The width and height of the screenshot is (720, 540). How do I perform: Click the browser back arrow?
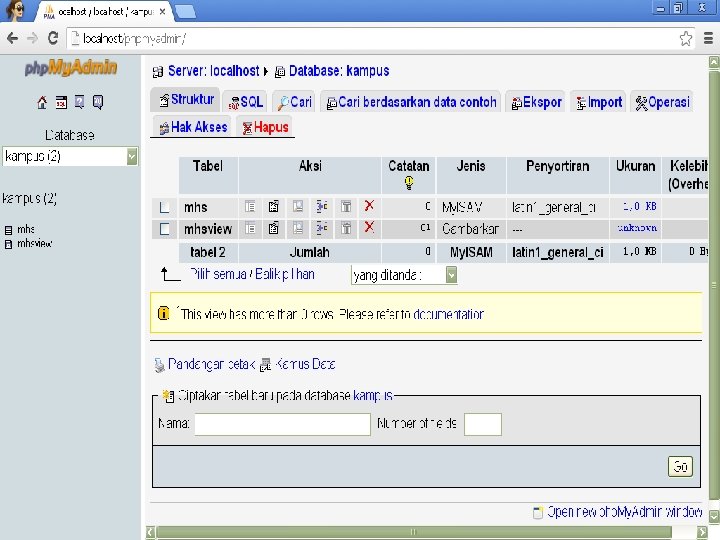12,38
